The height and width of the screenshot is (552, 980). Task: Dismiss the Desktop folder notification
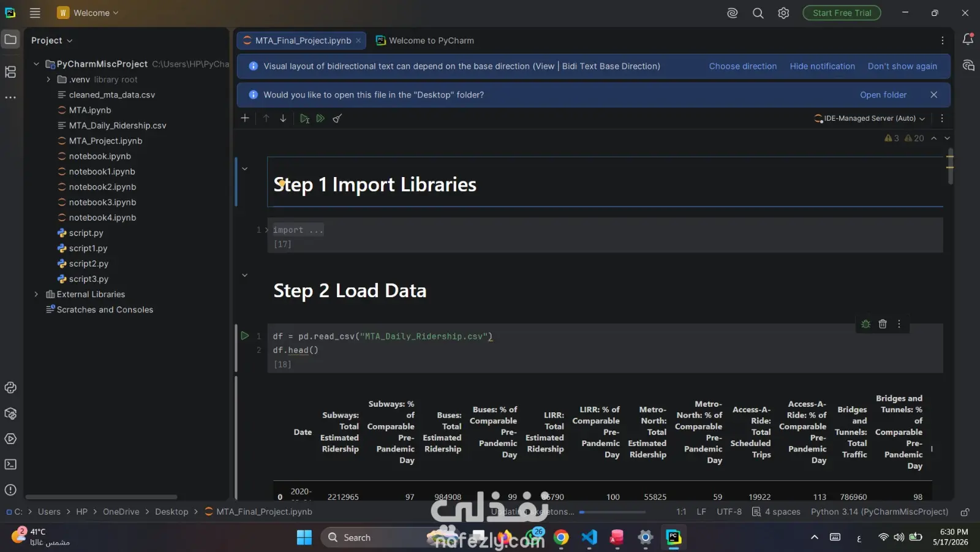(934, 95)
